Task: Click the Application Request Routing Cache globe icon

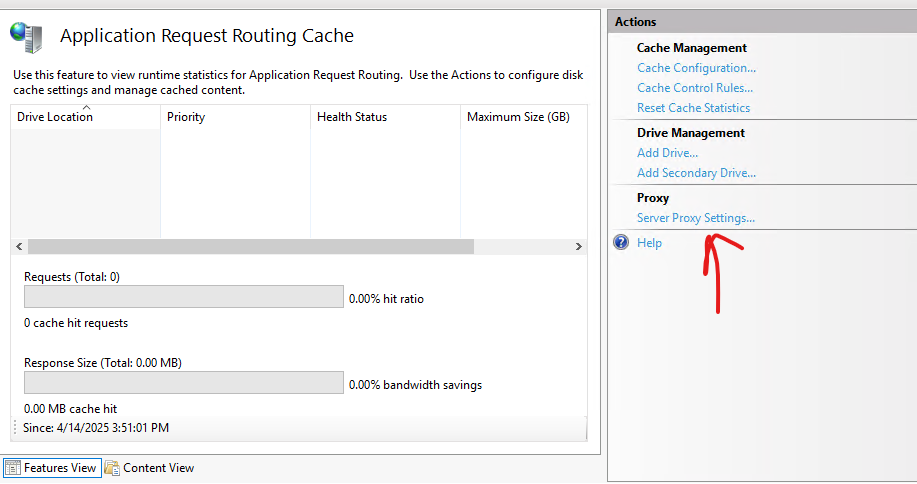Action: 26,36
